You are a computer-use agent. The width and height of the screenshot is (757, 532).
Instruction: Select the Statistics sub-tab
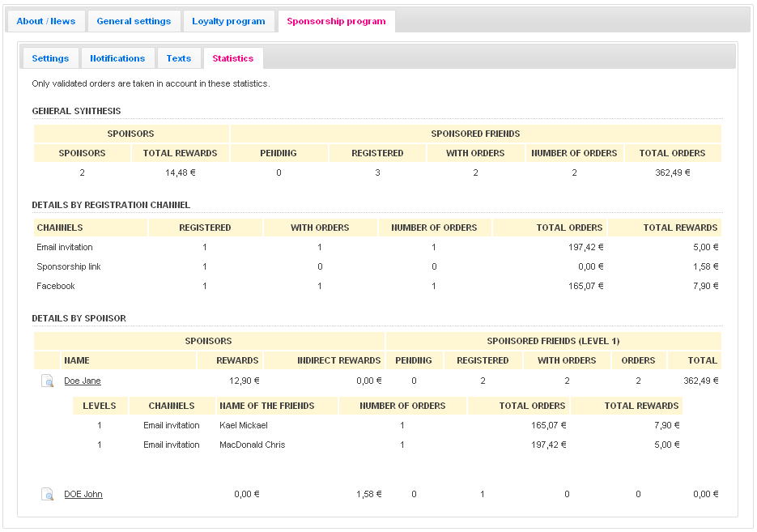click(233, 58)
